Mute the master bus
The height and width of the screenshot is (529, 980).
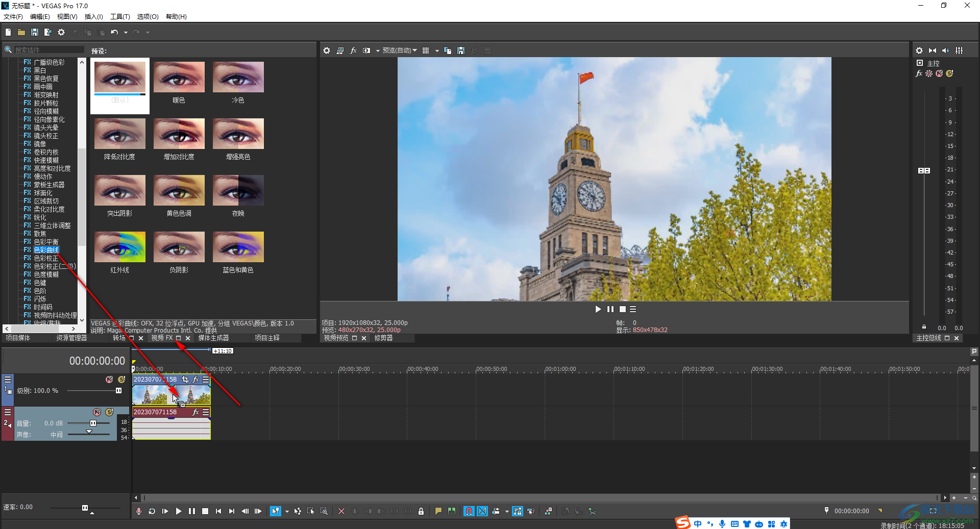click(939, 73)
